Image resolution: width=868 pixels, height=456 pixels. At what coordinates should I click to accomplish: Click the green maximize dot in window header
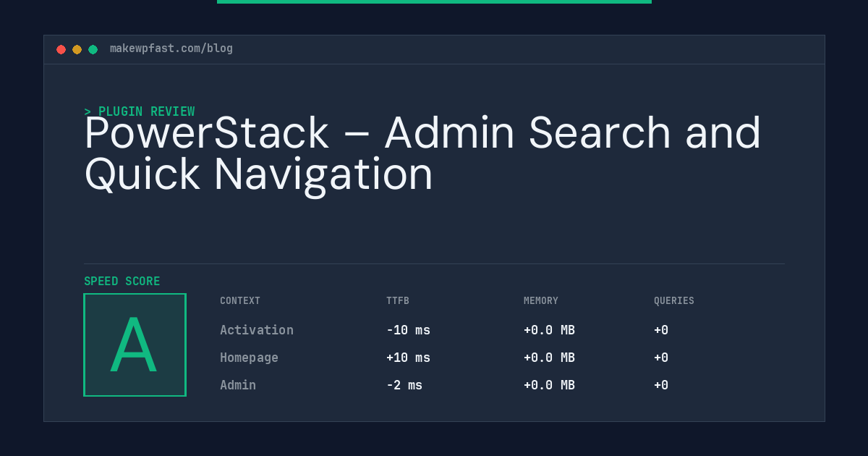coord(93,49)
